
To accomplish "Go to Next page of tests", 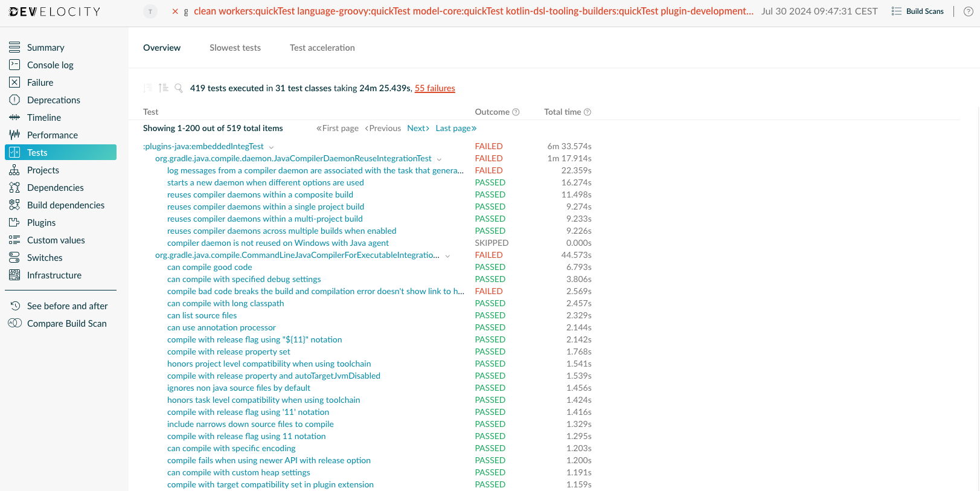I will (x=418, y=128).
